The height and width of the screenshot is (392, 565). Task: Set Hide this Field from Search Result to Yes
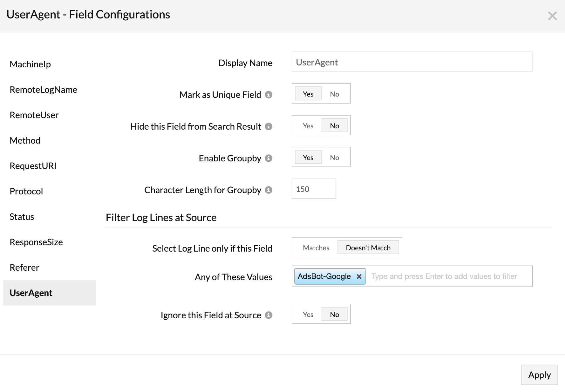[308, 126]
